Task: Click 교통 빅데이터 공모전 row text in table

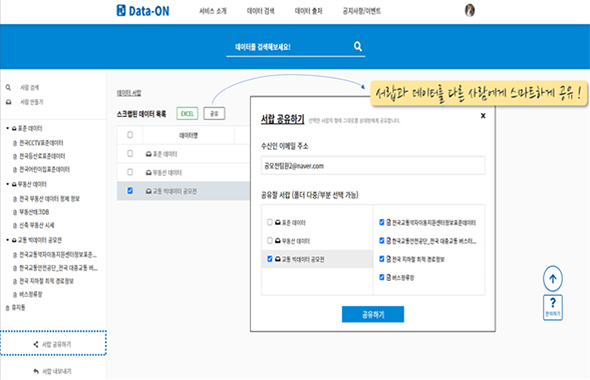Action: [x=175, y=191]
